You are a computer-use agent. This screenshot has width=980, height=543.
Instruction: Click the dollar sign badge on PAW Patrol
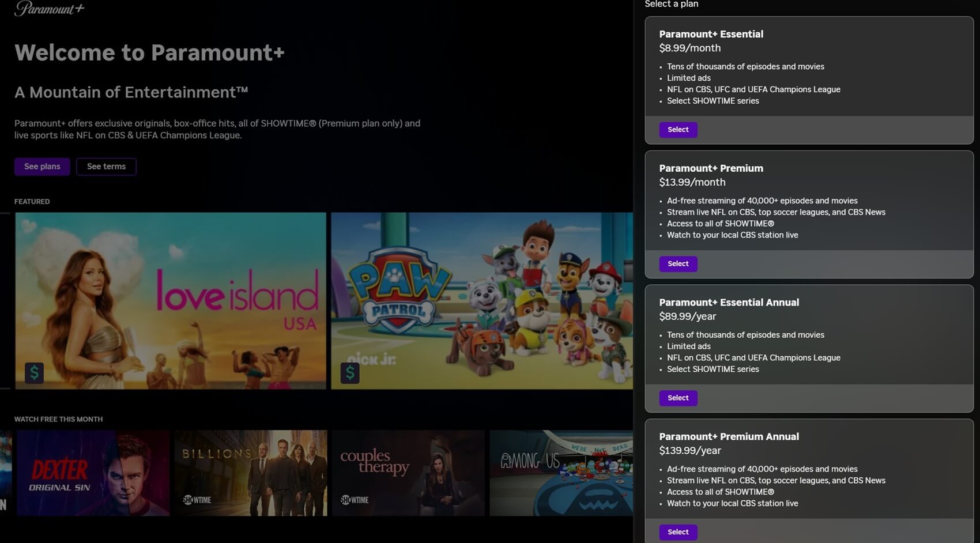pos(350,373)
